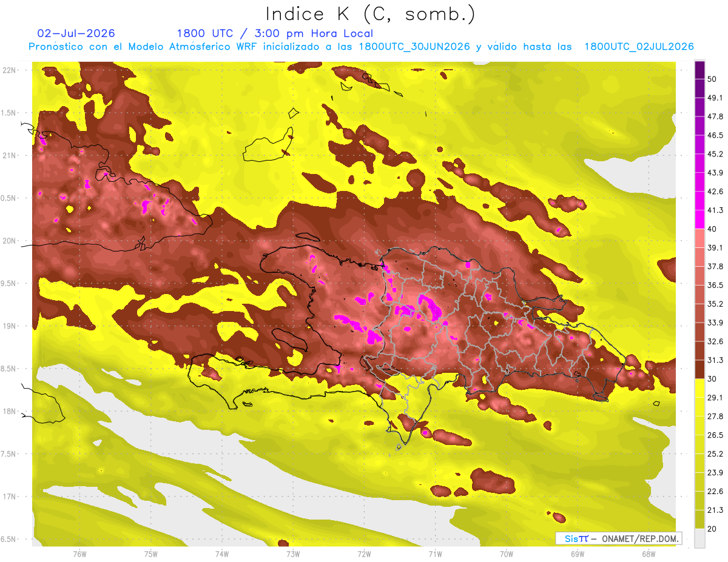Click latitude label "20N"
This screenshot has width=728, height=562.
click(10, 241)
